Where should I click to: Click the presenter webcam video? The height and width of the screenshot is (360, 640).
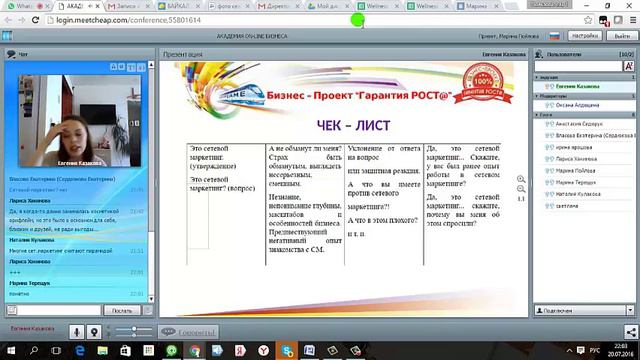tap(80, 121)
